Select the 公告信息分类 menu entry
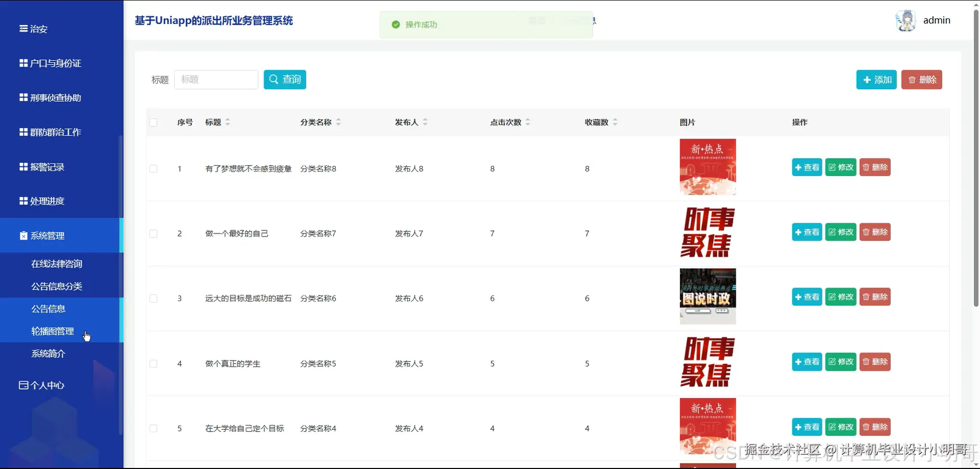 56,286
